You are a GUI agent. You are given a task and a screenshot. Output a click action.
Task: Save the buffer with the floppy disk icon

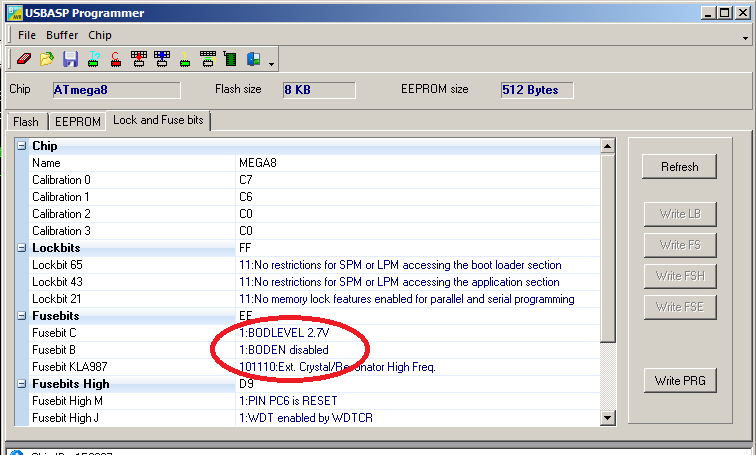coord(70,59)
